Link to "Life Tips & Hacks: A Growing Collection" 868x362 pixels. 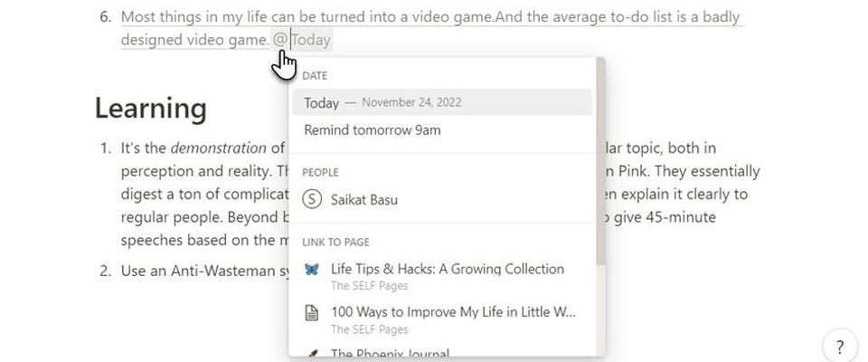[447, 269]
